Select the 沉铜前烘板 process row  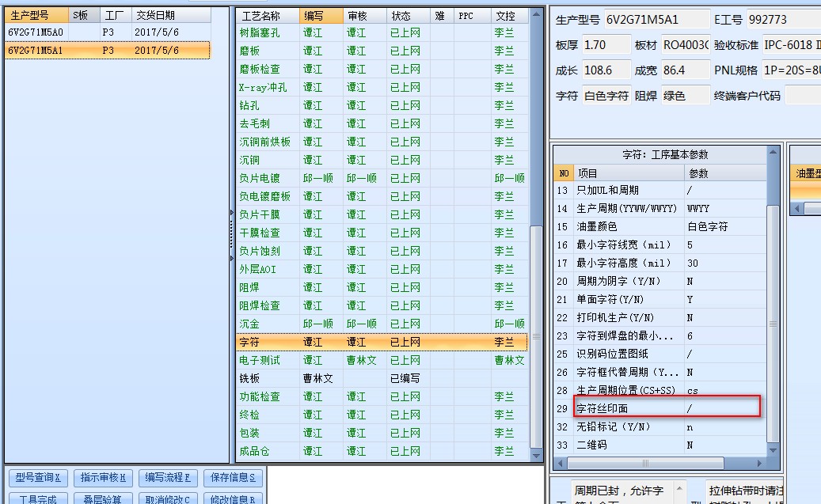point(382,142)
